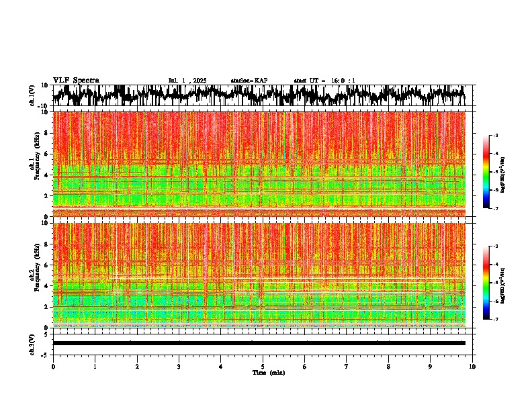This screenshot has width=532, height=411.
Task: Click the "4" kHz tick on ch.1 spectrogram
Action: tap(46, 175)
